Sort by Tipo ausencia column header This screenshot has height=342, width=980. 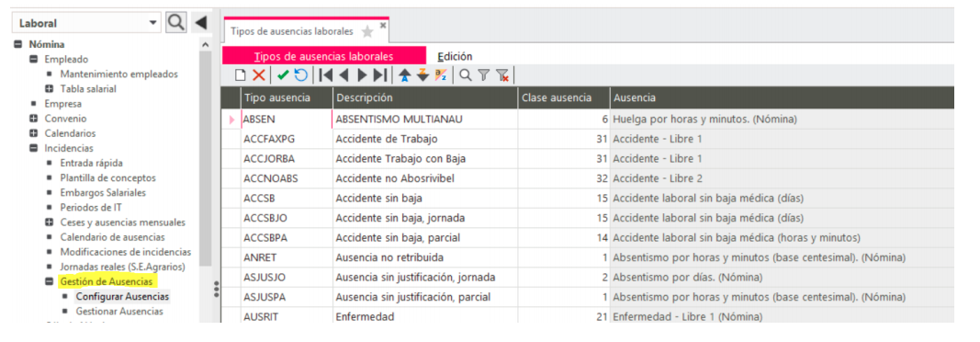point(287,98)
